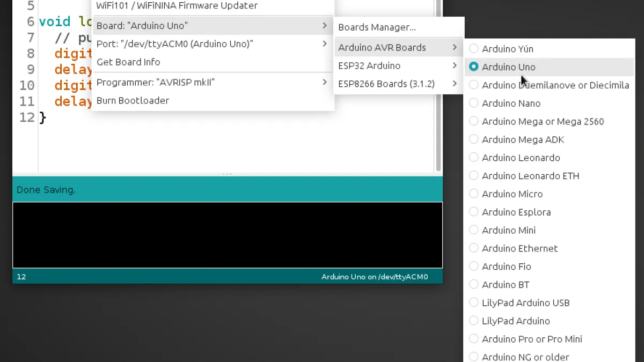Pick Arduino Pro or Pro Mini
Viewport: 644px width, 362px height.
(x=548, y=339)
